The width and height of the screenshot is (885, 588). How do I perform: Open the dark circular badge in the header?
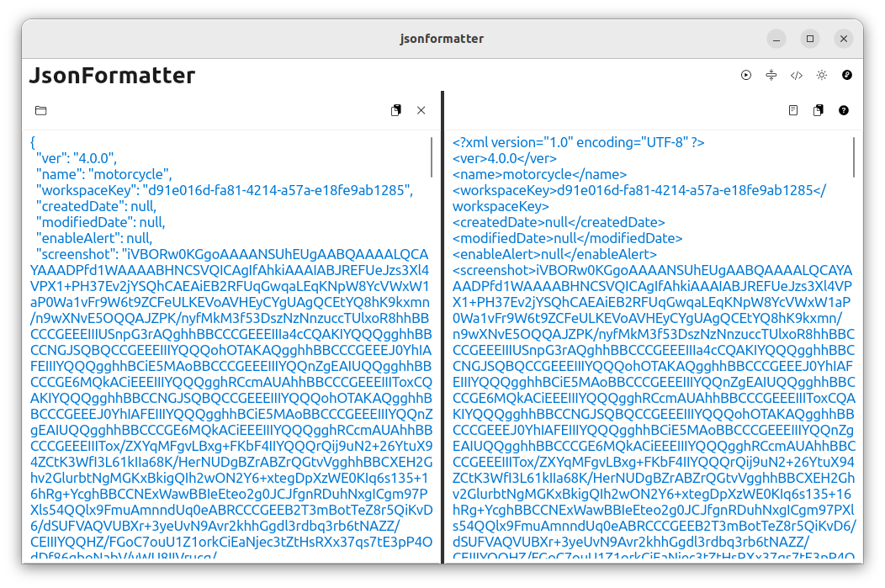click(847, 75)
